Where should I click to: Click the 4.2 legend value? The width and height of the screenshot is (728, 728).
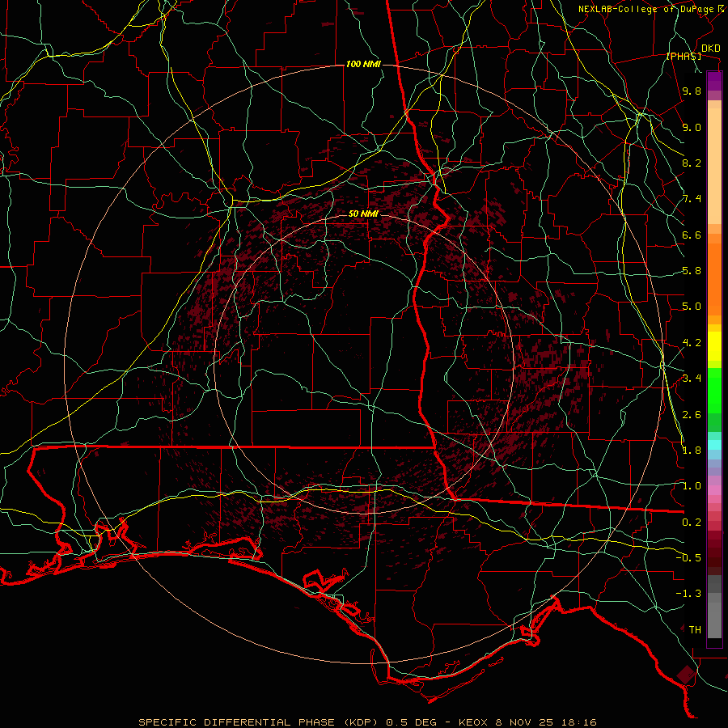coord(692,343)
